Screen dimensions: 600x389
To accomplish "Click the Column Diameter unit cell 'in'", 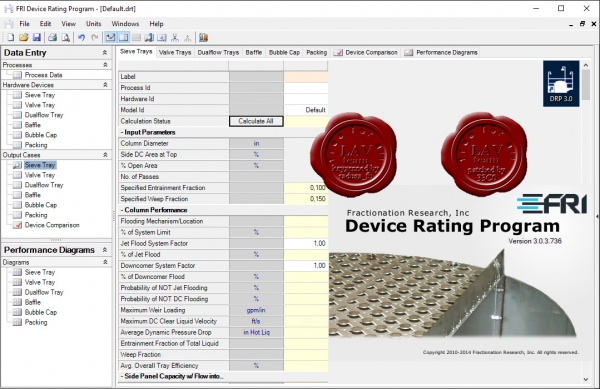I will (x=256, y=143).
